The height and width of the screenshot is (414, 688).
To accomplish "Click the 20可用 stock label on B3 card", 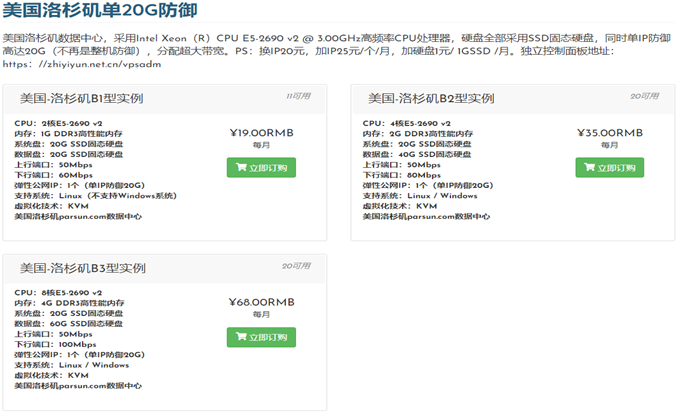I will pyautogui.click(x=296, y=266).
